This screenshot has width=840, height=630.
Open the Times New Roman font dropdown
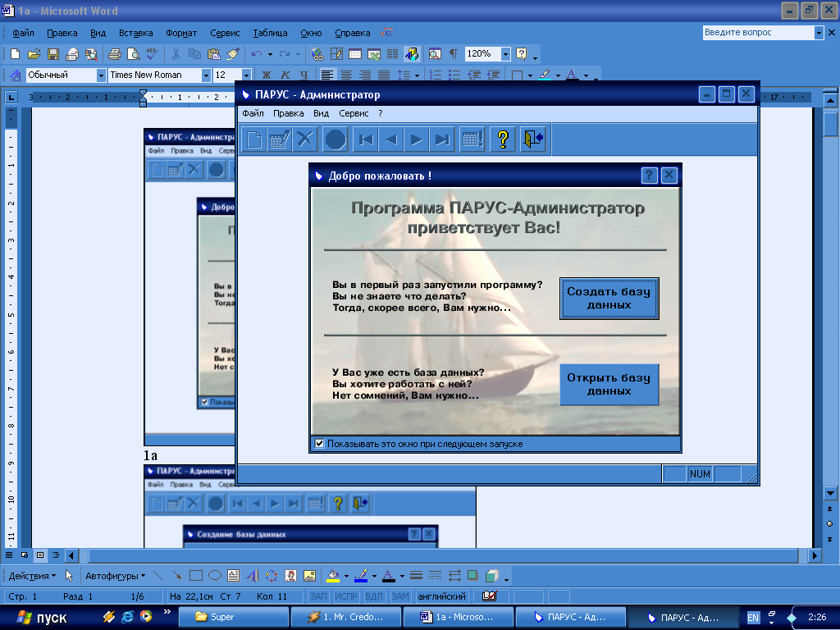[206, 75]
